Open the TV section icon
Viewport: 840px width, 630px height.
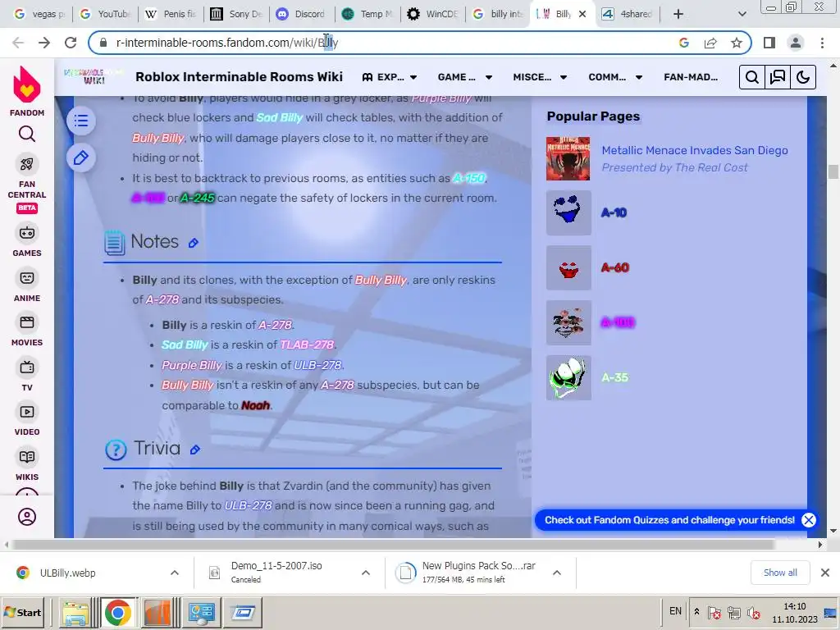tap(27, 367)
